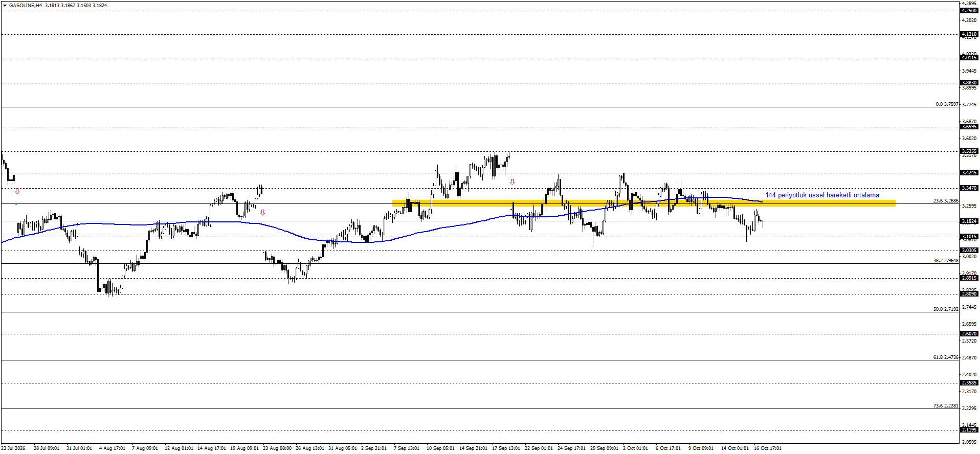Click the "22 Sep 01:01" time axis label
The image size is (980, 454).
(x=539, y=448)
